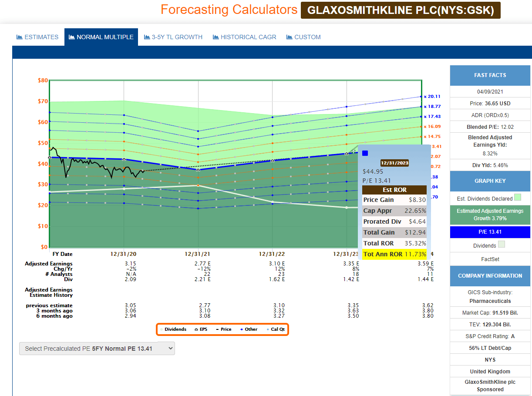Toggle the Cal Qt series in legend

point(275,329)
